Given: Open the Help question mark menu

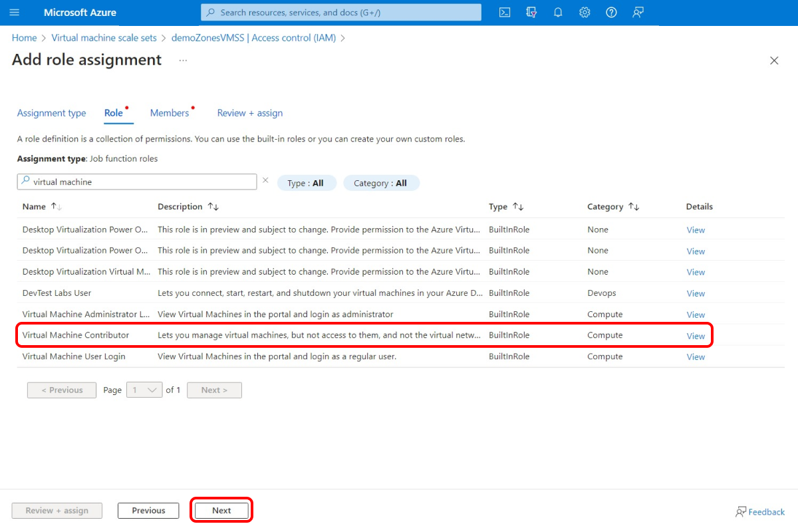Looking at the screenshot, I should tap(611, 12).
